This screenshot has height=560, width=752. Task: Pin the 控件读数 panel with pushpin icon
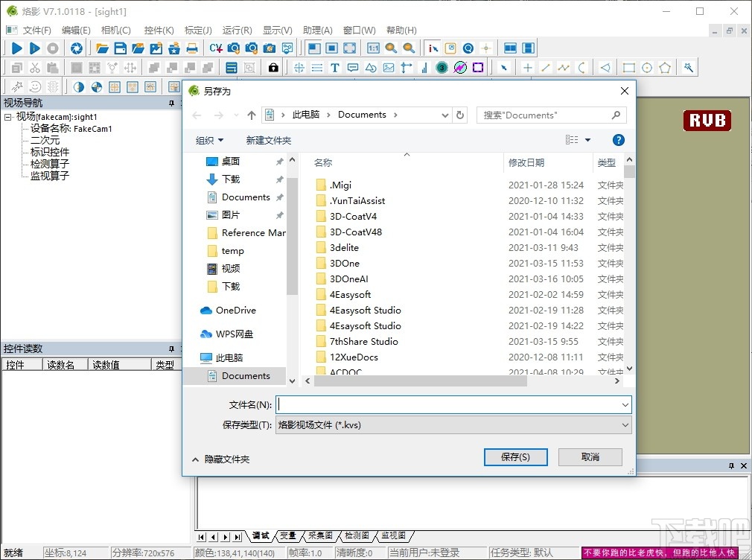pyautogui.click(x=171, y=349)
